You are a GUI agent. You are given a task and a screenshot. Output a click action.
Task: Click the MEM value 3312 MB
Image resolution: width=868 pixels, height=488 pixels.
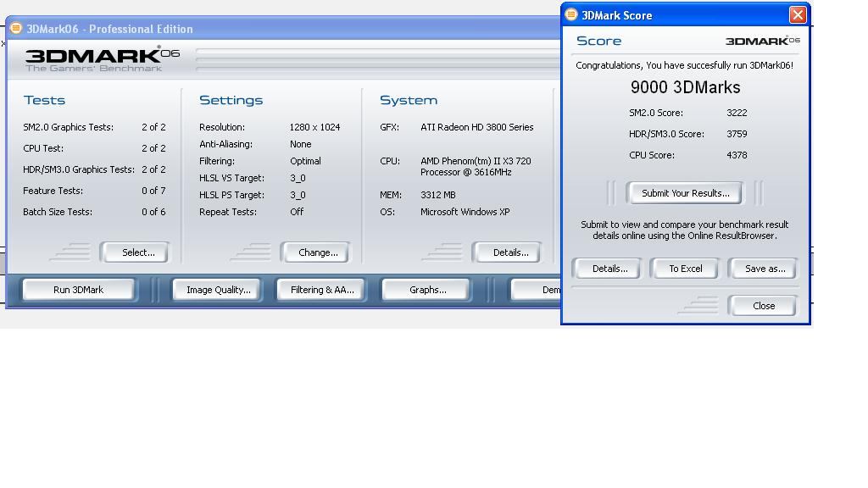tap(438, 195)
